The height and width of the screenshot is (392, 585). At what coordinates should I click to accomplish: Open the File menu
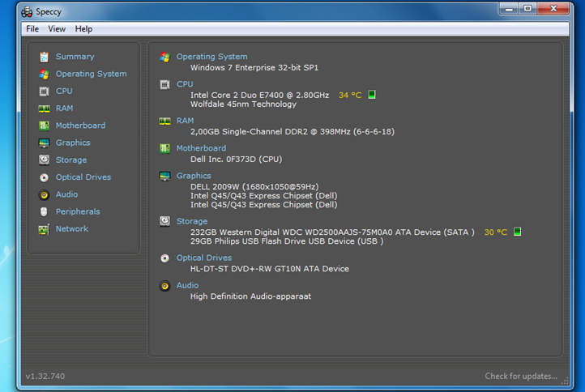point(32,28)
